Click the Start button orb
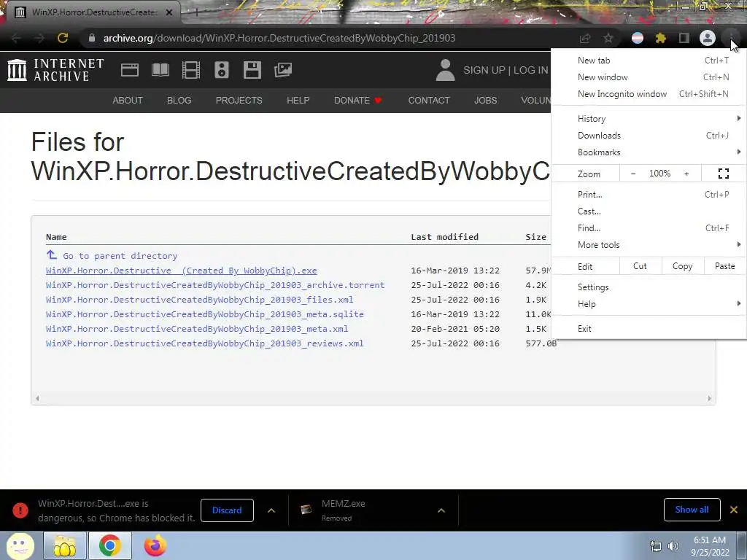 click(x=20, y=546)
